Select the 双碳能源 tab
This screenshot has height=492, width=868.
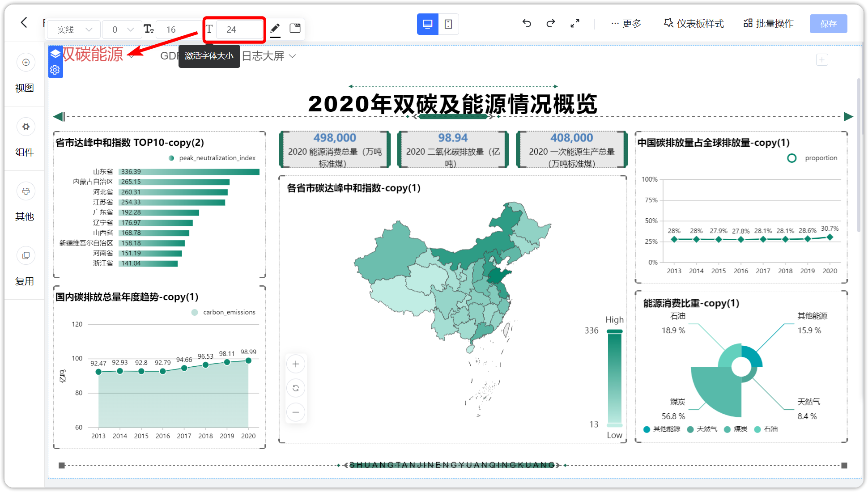click(x=93, y=54)
